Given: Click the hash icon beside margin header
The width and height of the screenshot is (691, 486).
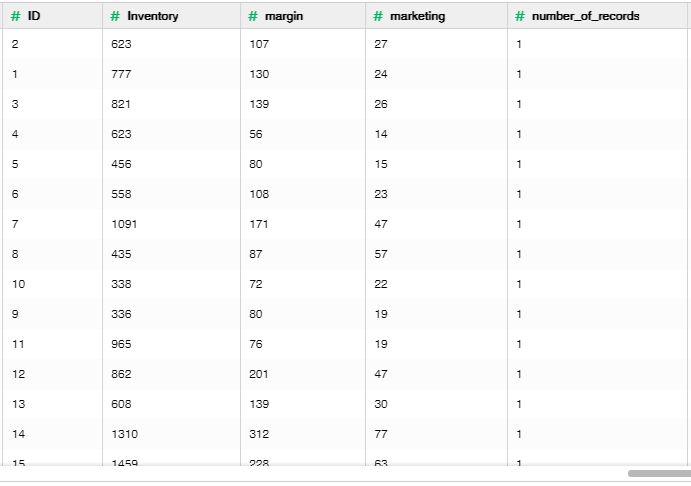Looking at the screenshot, I should 253,16.
